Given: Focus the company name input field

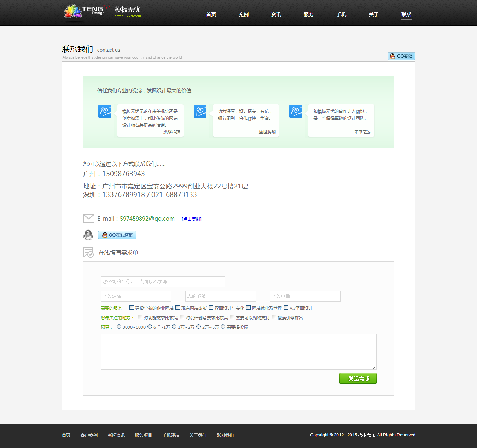Looking at the screenshot, I should (163, 281).
